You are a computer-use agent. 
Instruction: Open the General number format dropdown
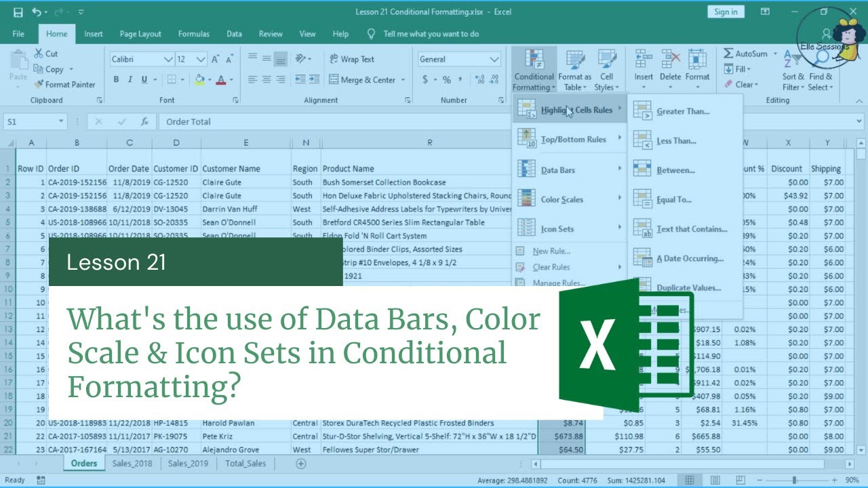tap(494, 60)
